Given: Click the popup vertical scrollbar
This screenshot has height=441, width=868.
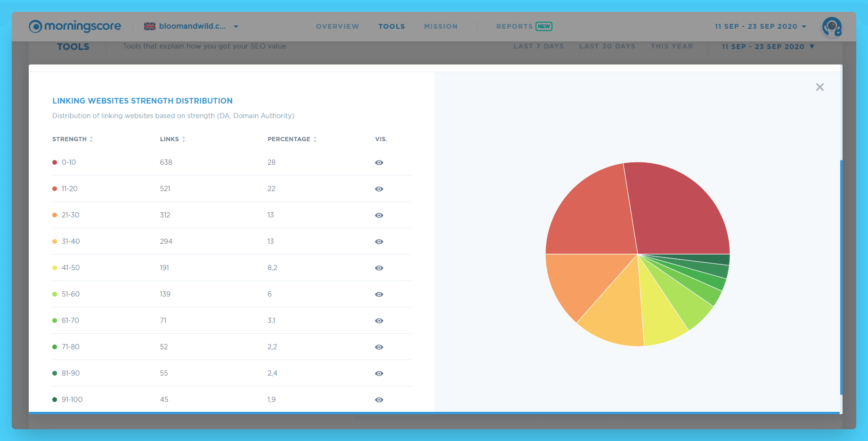Looking at the screenshot, I should [x=841, y=277].
